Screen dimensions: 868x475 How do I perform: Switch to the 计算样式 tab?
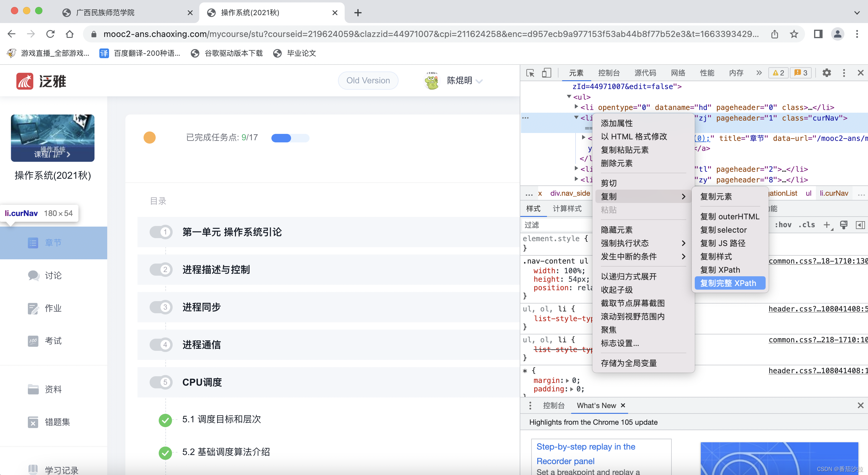(567, 209)
